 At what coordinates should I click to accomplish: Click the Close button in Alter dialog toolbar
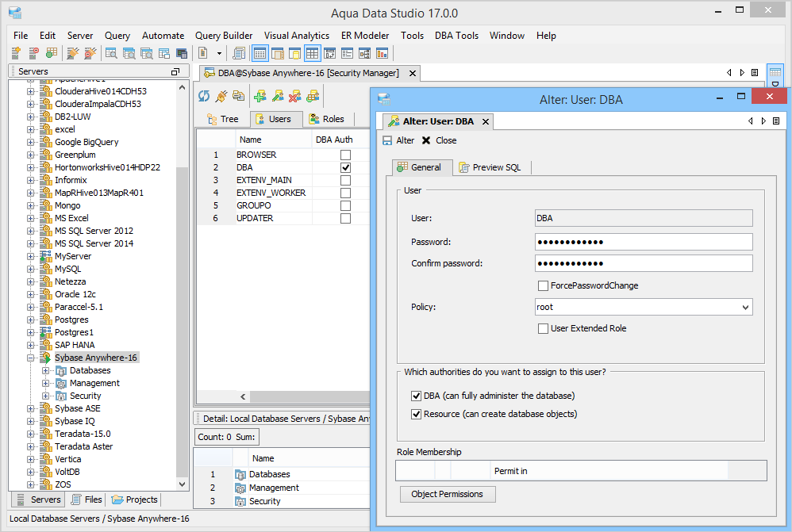coord(440,140)
